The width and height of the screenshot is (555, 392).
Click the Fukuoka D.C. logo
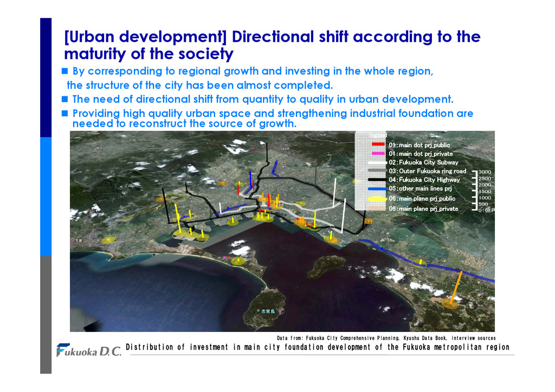89,350
